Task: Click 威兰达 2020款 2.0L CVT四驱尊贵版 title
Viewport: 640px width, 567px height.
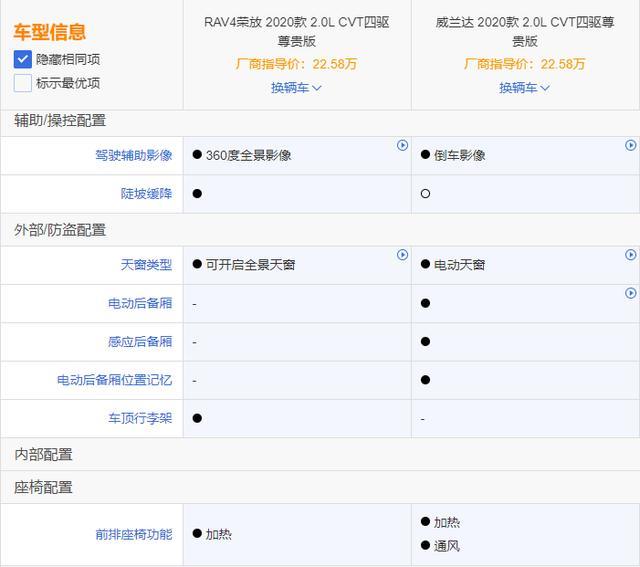Action: coord(525,31)
